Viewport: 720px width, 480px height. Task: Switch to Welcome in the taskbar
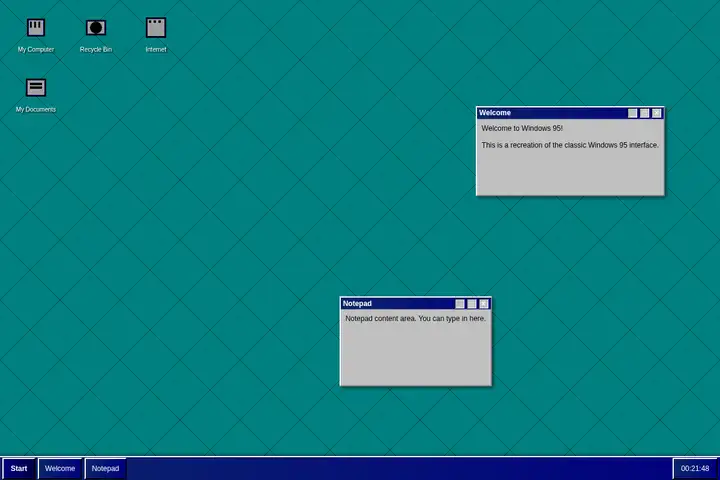point(60,469)
